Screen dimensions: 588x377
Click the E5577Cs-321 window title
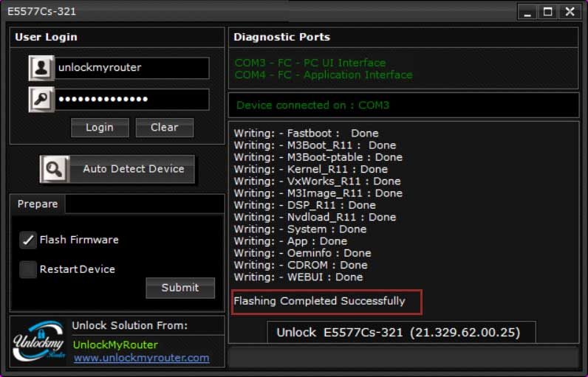point(41,12)
